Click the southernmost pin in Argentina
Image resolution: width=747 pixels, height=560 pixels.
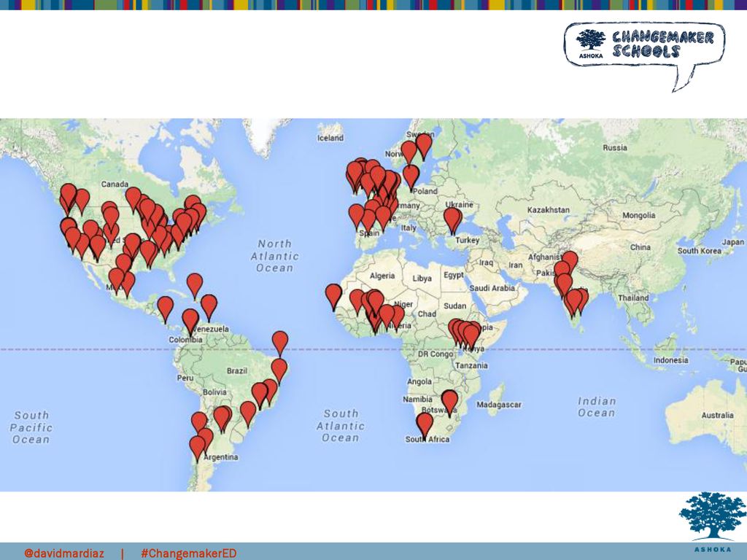[x=197, y=449]
